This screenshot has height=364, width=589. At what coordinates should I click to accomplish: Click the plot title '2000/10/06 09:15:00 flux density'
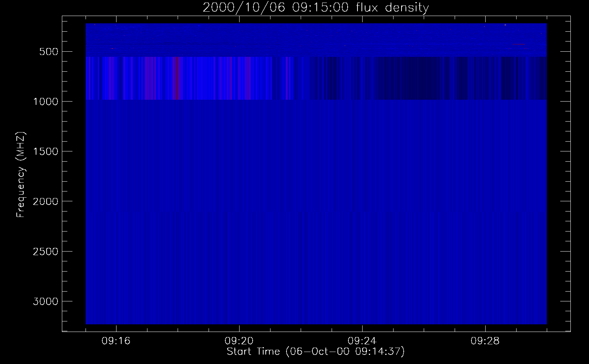[x=316, y=8]
